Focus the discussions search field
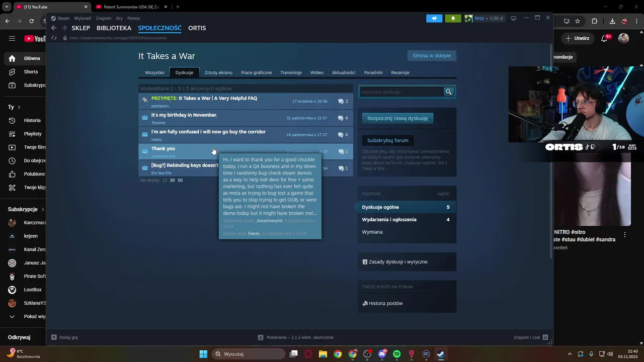Image resolution: width=644 pixels, height=362 pixels. 401,92
